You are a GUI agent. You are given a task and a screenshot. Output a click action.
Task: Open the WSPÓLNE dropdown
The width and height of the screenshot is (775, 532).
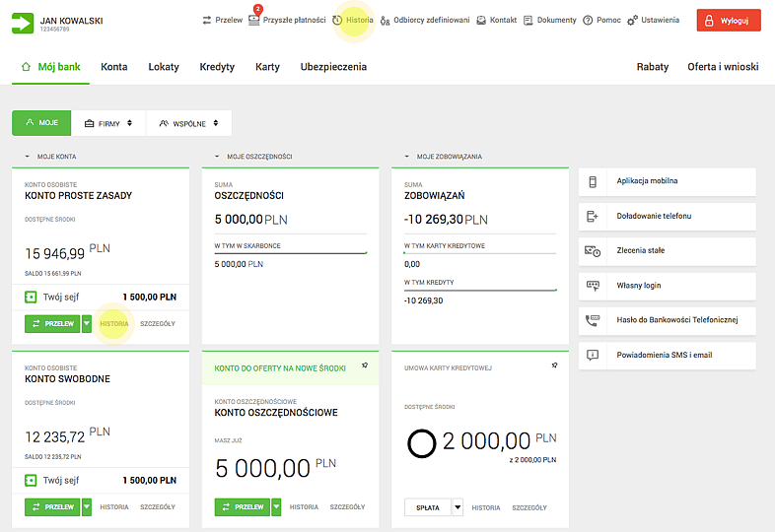[x=188, y=123]
